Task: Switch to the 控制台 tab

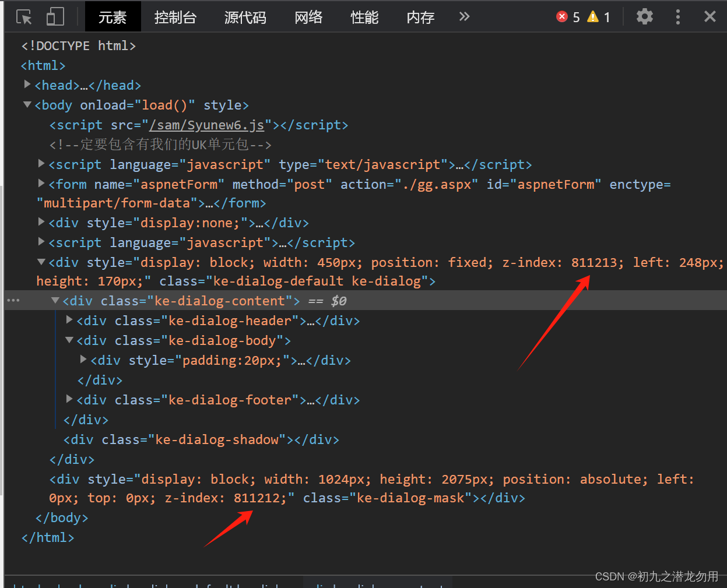Action: coord(175,17)
